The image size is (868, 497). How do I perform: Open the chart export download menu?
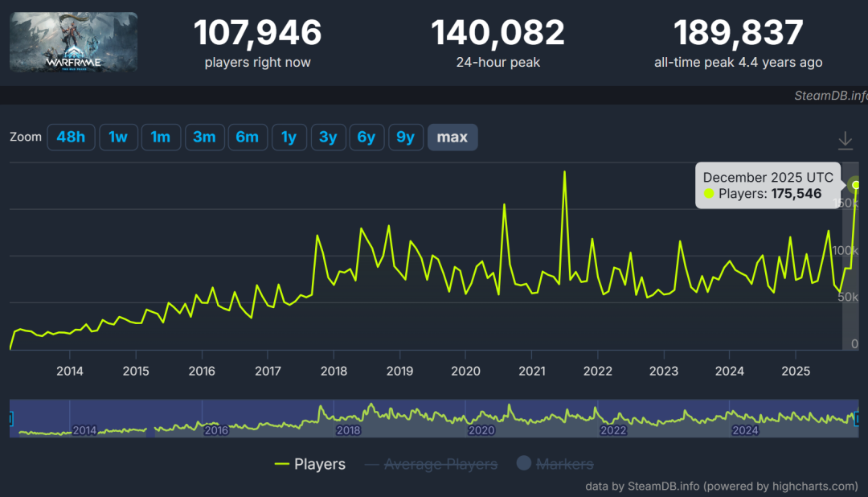[x=845, y=141]
